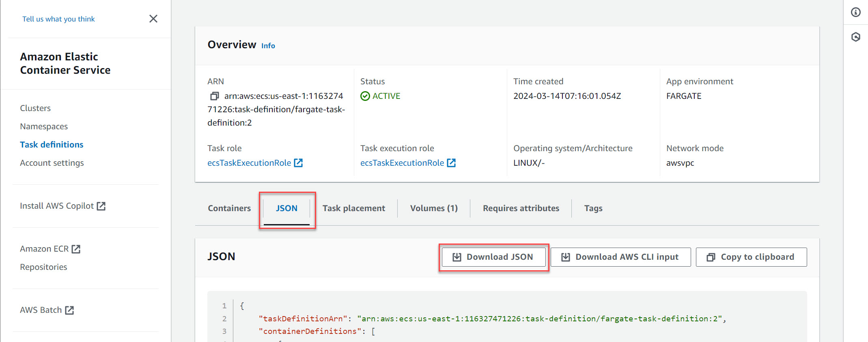The image size is (868, 342).
Task: Close the feedback side panel
Action: point(153,19)
